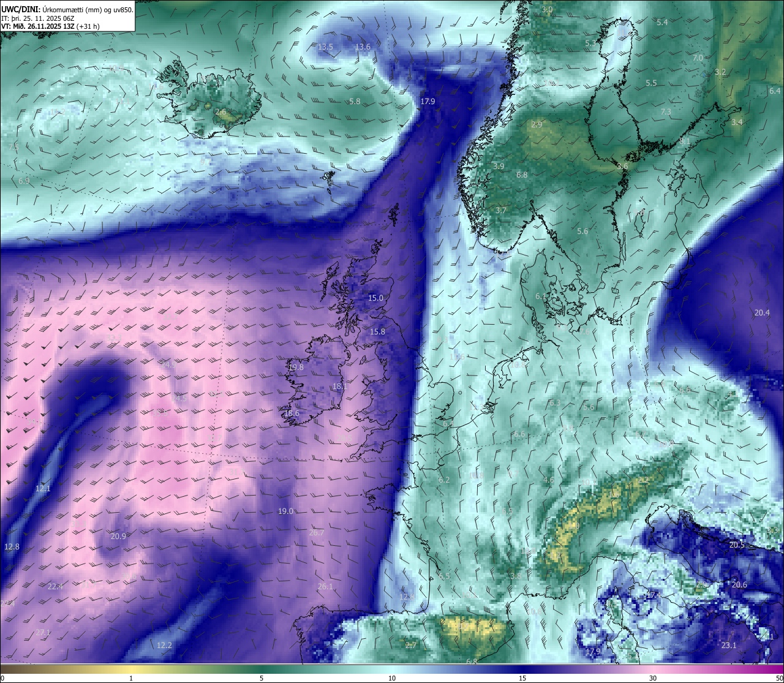Click tick label 50 on the colour scale
This screenshot has width=784, height=683.
pos(779,678)
